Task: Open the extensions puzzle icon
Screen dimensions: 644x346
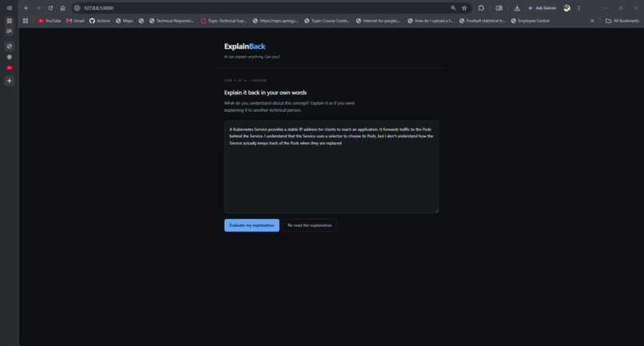Action: click(481, 8)
